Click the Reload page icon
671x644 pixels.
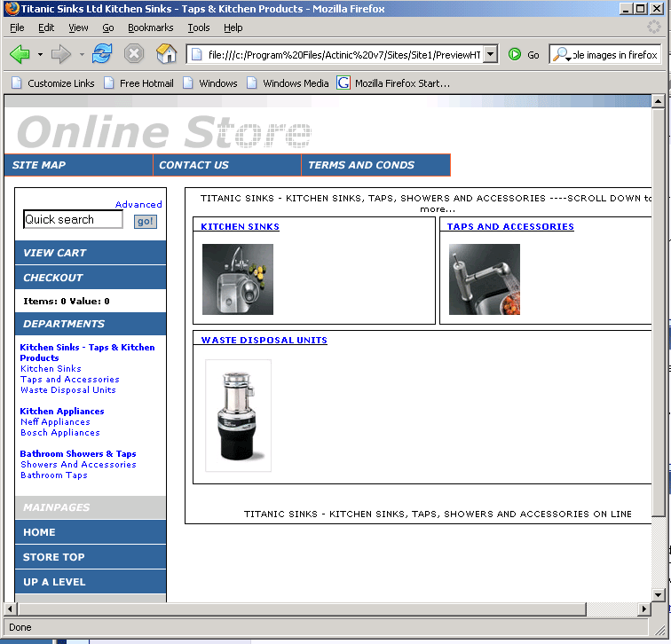coord(102,55)
